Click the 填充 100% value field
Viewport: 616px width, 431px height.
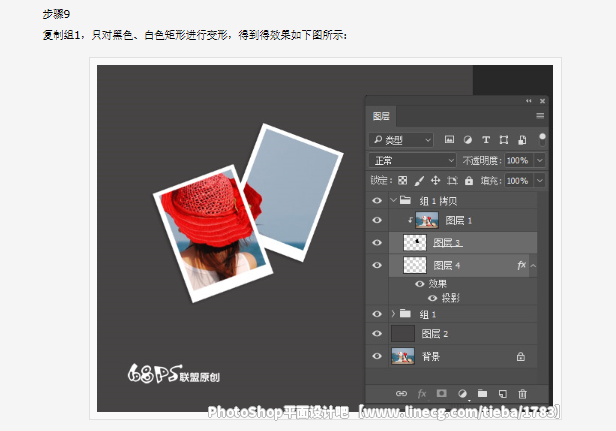tap(519, 181)
